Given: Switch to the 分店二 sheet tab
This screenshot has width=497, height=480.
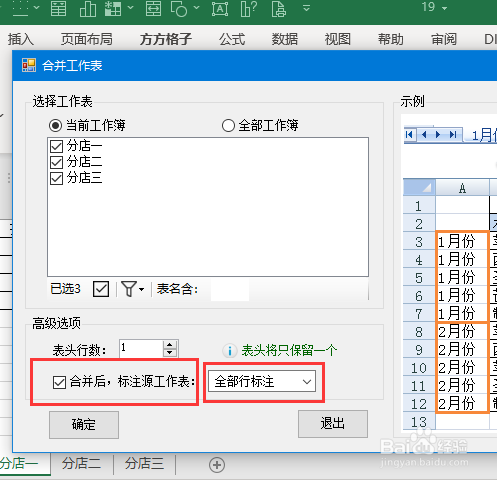Looking at the screenshot, I should click(x=82, y=464).
